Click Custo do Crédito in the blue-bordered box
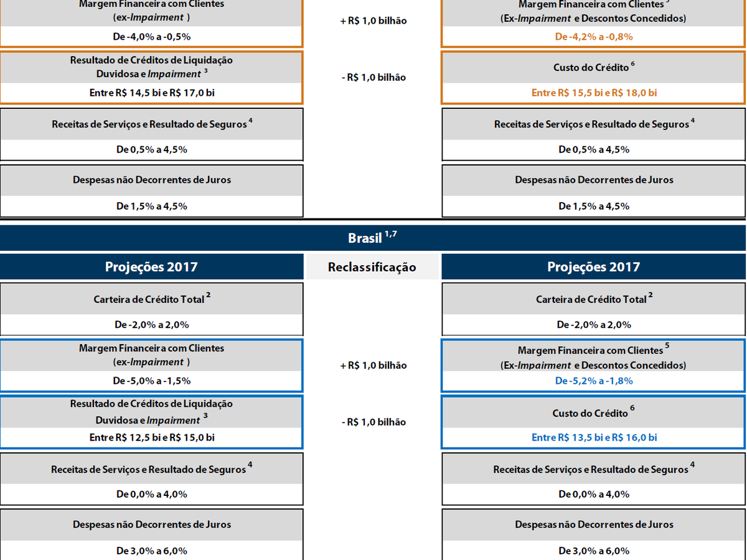The height and width of the screenshot is (560, 747). (590, 413)
